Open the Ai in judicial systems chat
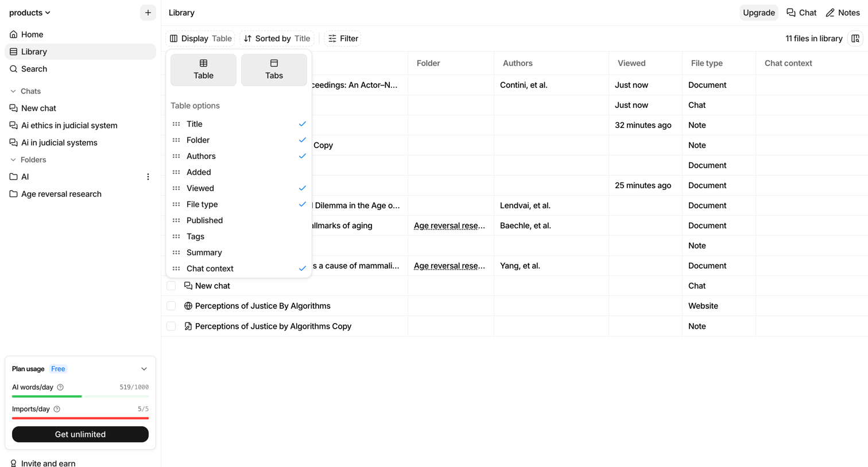 (80, 142)
